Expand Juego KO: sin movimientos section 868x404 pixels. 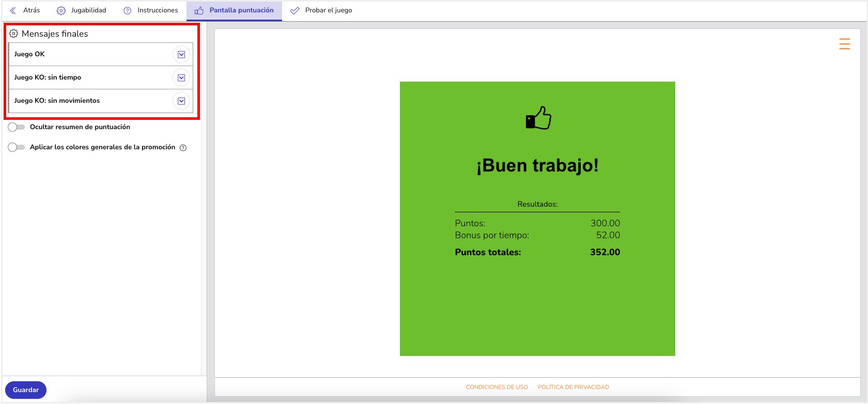click(x=181, y=101)
